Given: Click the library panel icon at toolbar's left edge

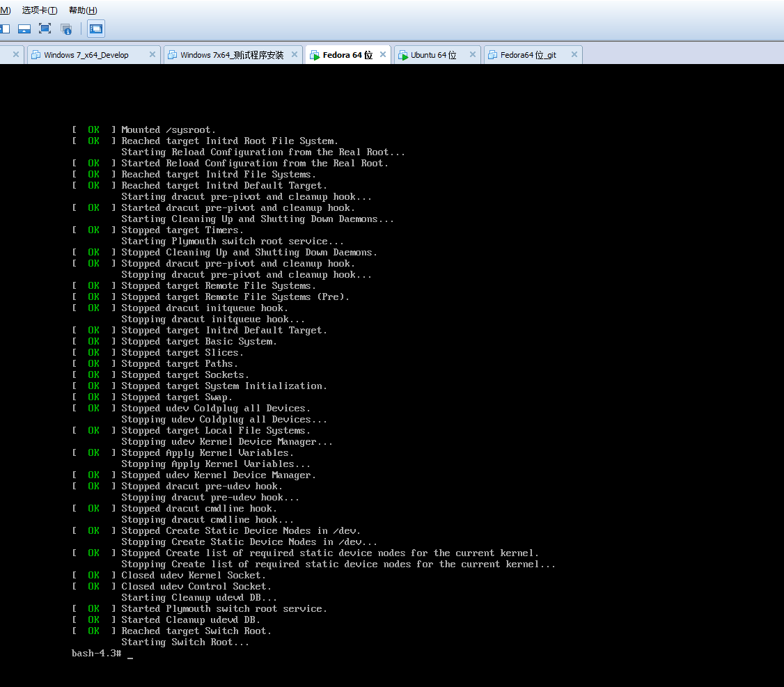Looking at the screenshot, I should point(5,29).
